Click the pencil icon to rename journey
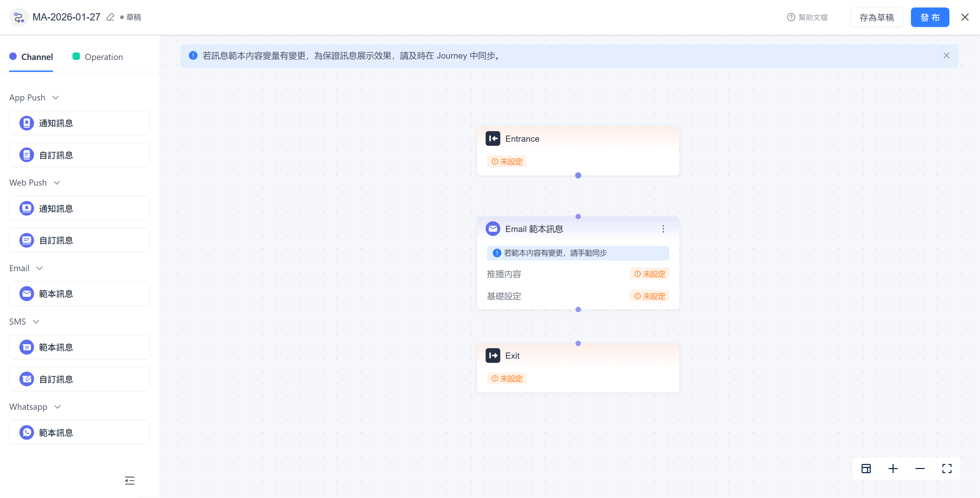Viewport: 980px width, 498px height. pos(110,17)
